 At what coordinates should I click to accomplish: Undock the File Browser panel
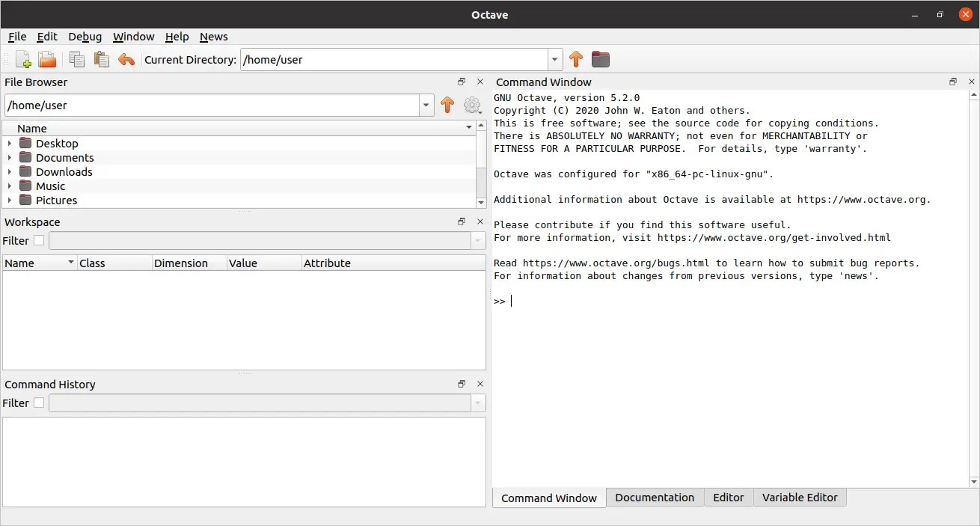pyautogui.click(x=462, y=82)
